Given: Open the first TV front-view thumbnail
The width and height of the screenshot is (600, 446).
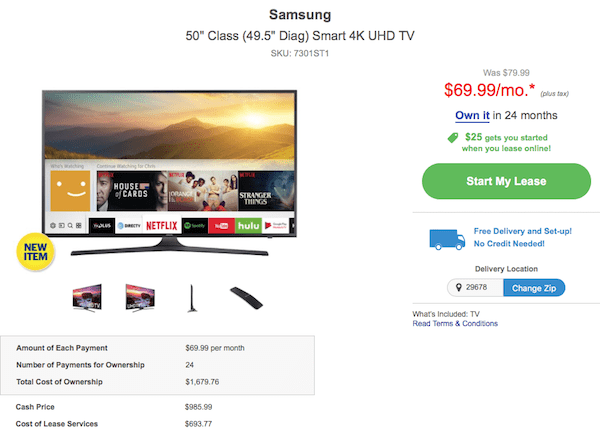Looking at the screenshot, I should click(88, 297).
